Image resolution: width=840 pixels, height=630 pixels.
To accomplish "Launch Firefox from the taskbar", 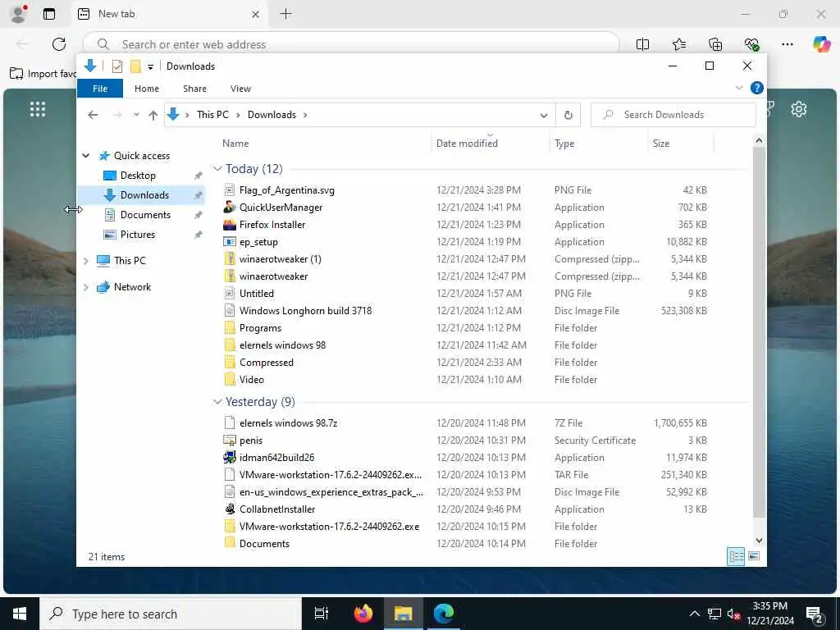I will tap(363, 614).
